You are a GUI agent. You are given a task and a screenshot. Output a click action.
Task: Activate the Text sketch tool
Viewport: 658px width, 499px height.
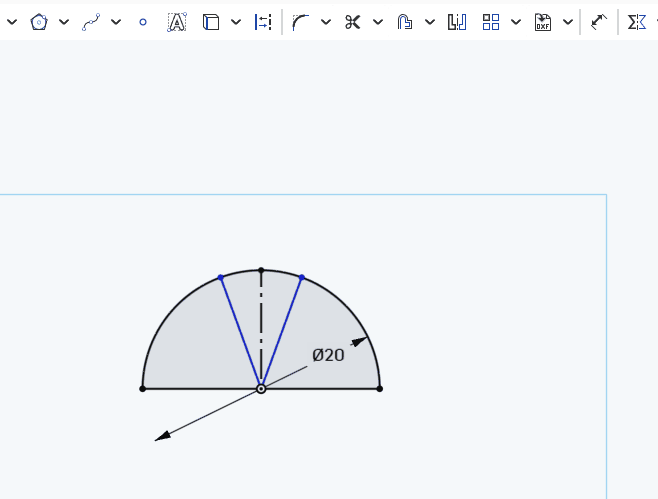(176, 22)
